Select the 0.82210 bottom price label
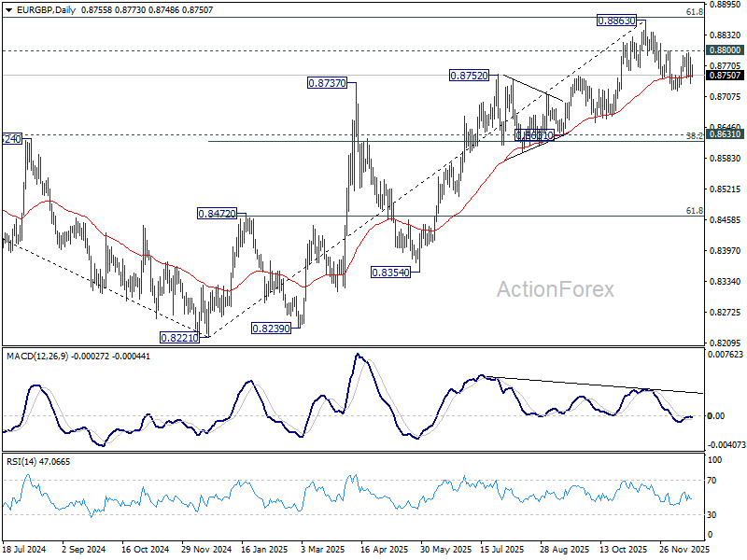Viewport: 747px width, 560px height. coord(179,338)
